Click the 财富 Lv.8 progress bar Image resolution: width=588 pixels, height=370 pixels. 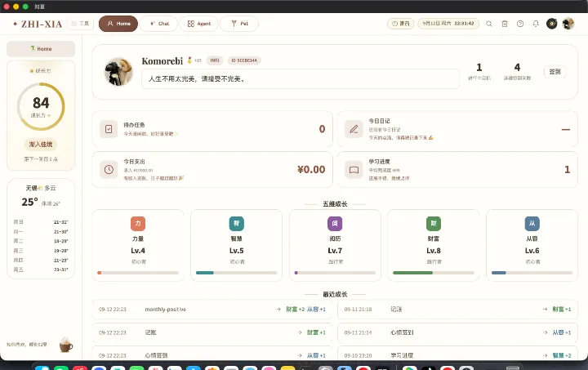point(434,273)
